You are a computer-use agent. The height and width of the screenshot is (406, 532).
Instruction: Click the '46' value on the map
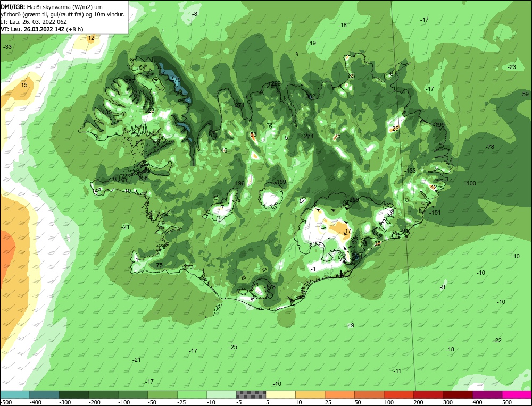[x=224, y=150]
